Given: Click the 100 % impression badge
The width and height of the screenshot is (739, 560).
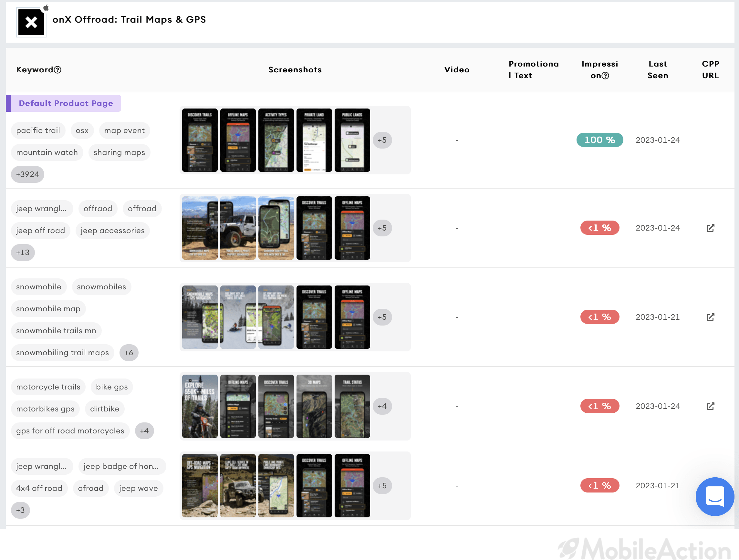Looking at the screenshot, I should pyautogui.click(x=600, y=140).
